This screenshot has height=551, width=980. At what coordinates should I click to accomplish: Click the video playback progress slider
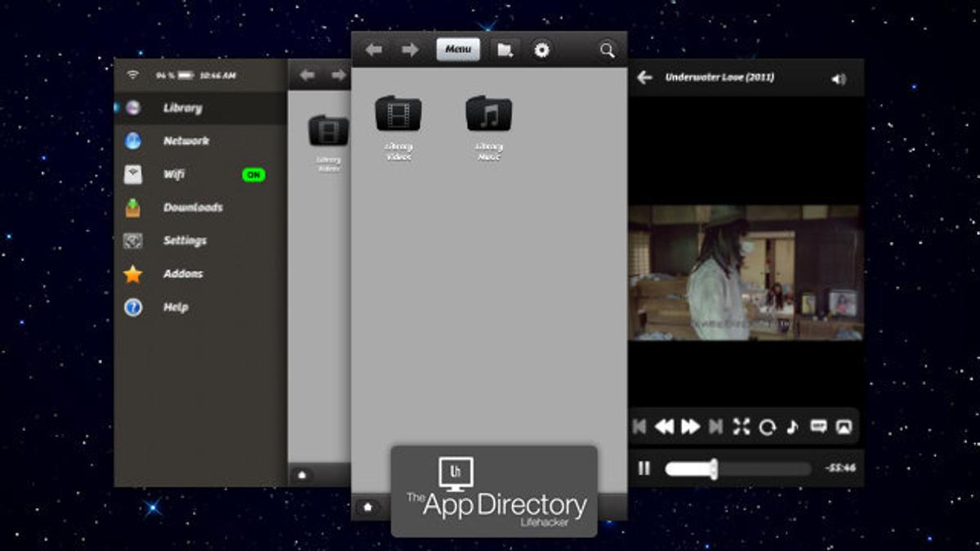737,469
